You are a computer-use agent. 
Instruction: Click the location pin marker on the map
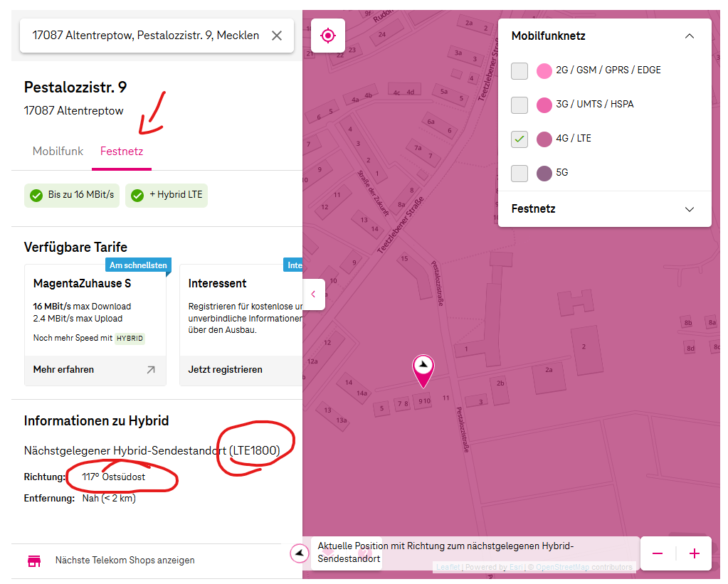coord(423,371)
